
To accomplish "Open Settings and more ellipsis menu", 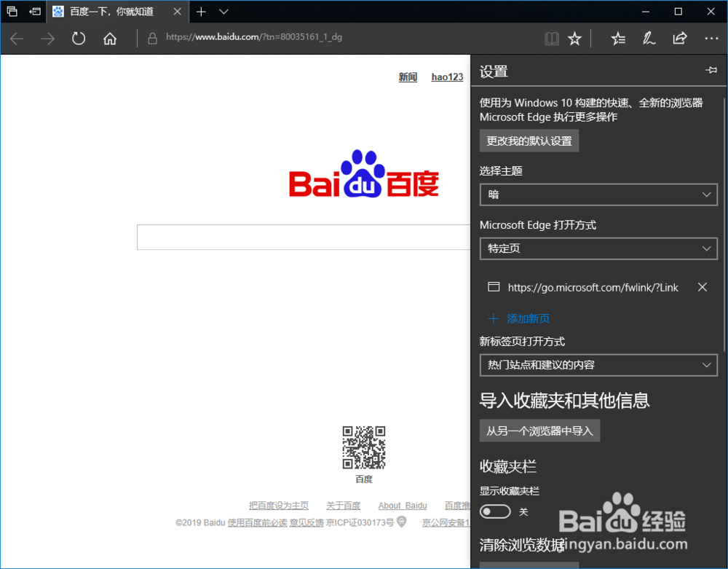I will 711,39.
